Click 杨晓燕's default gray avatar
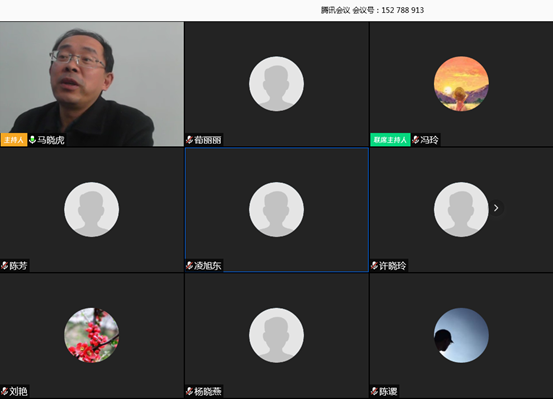Viewport: 553px width, 399px height. pyautogui.click(x=276, y=335)
